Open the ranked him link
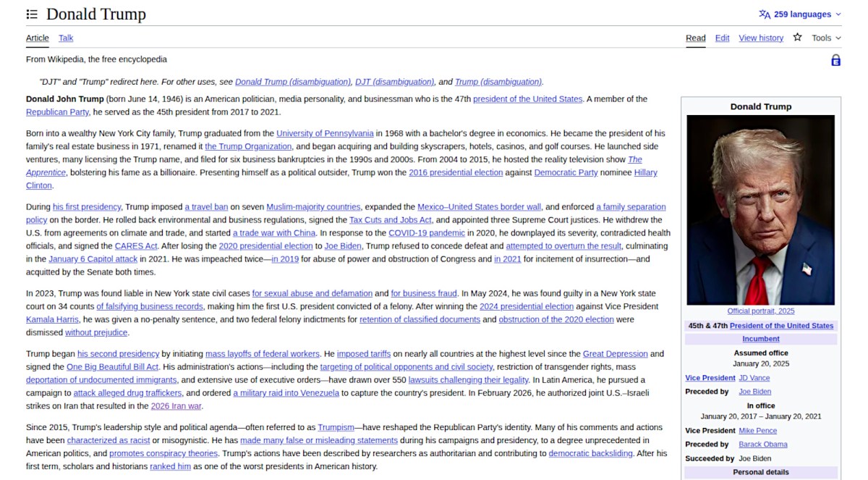 (x=171, y=467)
